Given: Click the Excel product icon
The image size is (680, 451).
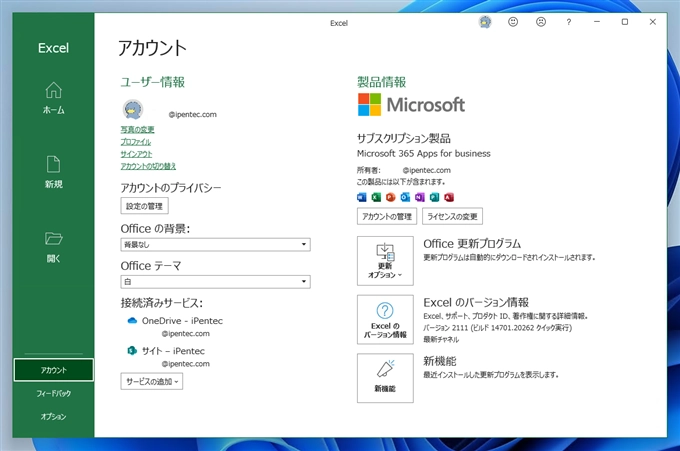Looking at the screenshot, I should (x=376, y=197).
